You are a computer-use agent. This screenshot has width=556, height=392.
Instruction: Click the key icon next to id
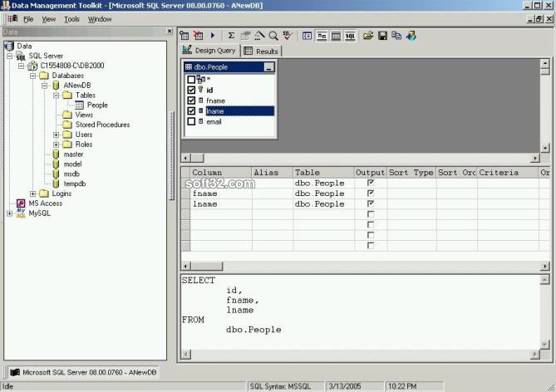pos(200,90)
